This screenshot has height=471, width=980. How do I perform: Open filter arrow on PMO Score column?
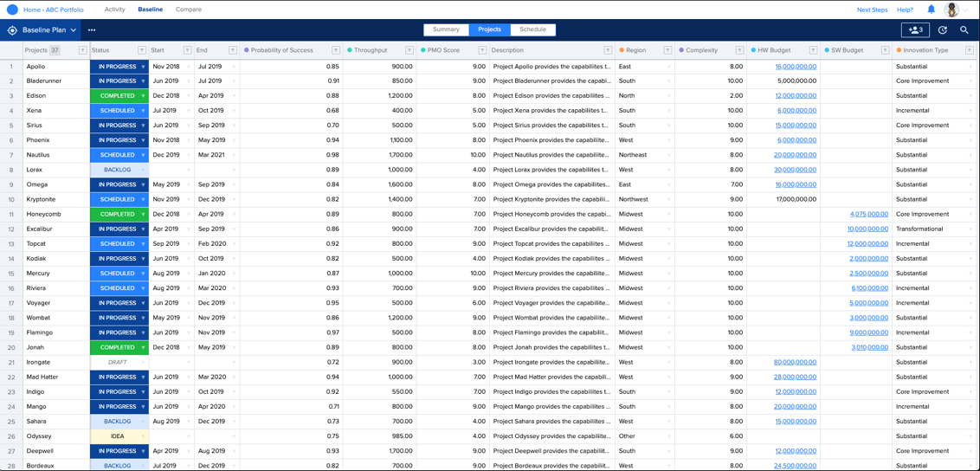tap(481, 50)
